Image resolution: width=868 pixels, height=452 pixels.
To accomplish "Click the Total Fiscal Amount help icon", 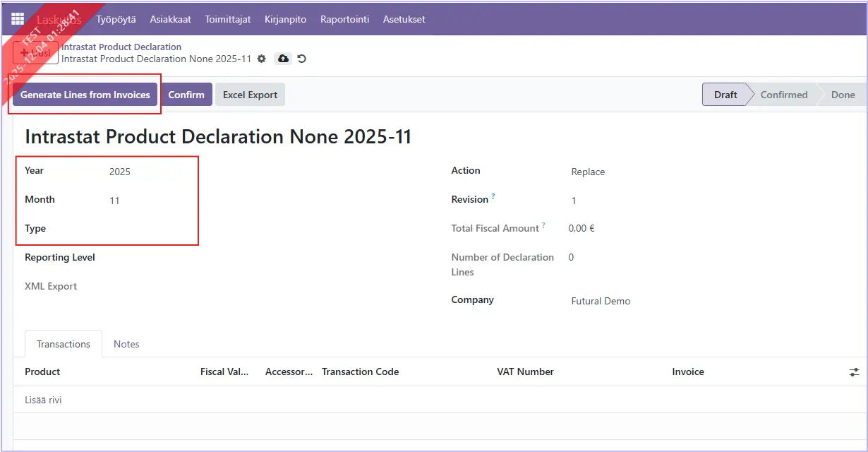I will 544,226.
